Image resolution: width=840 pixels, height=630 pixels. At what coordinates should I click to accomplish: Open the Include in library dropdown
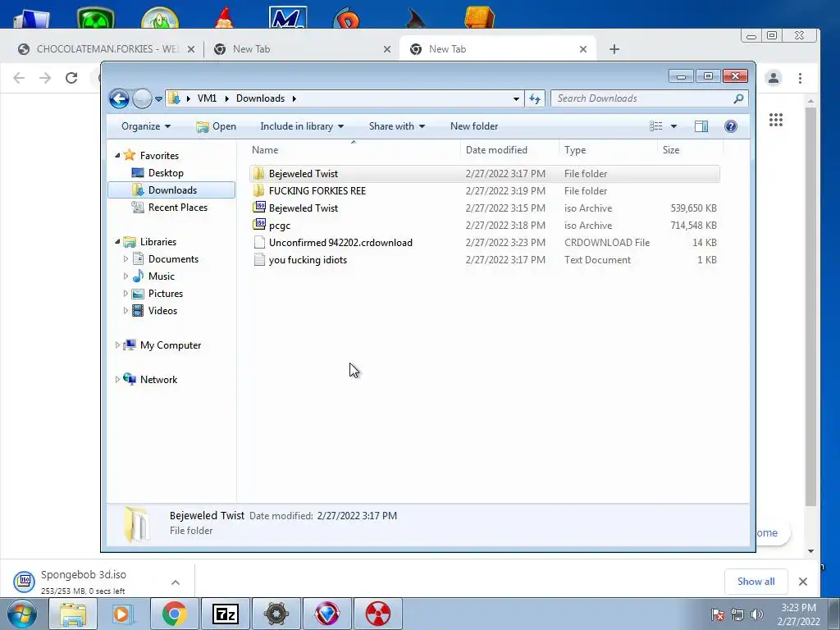pos(302,126)
